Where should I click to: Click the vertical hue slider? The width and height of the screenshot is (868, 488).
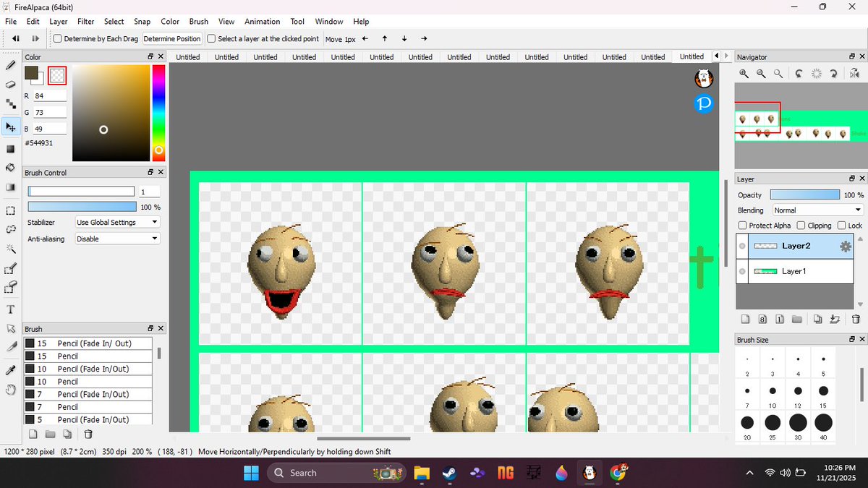tap(158, 112)
